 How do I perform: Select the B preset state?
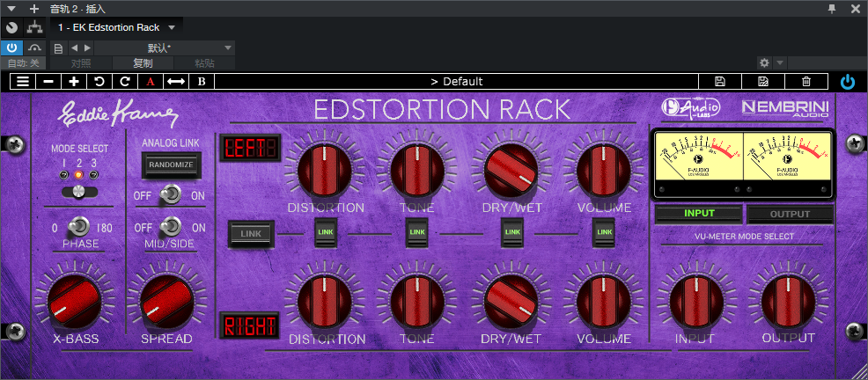[x=202, y=81]
